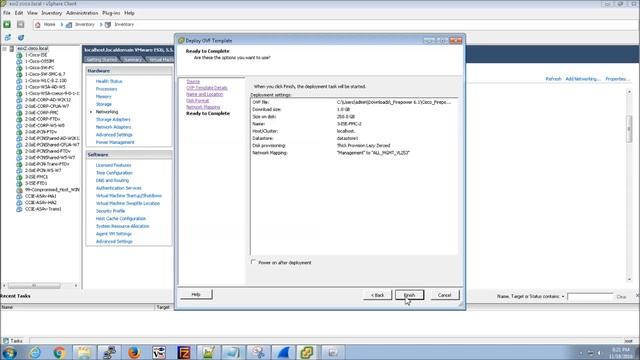The width and height of the screenshot is (640, 360).
Task: Go to OVF Template Details step
Action: coord(207,88)
